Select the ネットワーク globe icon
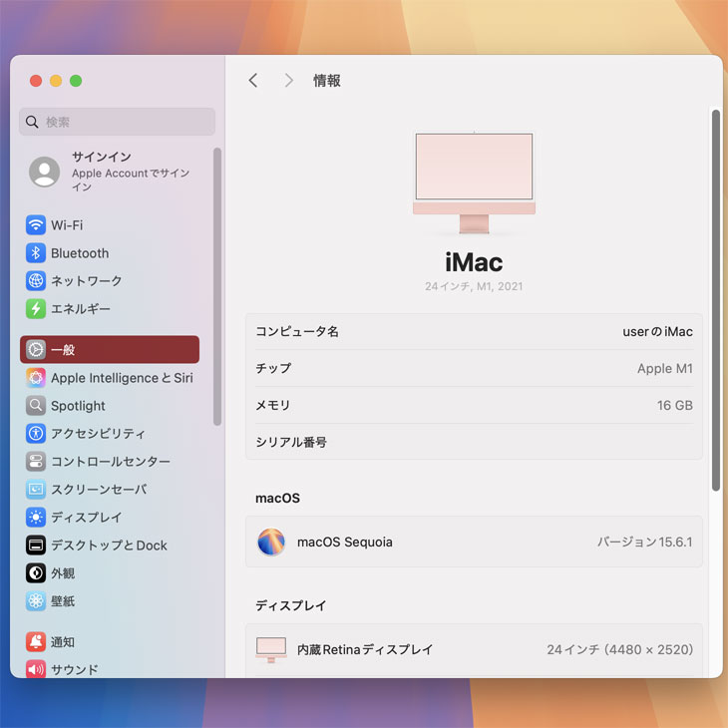Screen dimensions: 728x728 point(36,281)
